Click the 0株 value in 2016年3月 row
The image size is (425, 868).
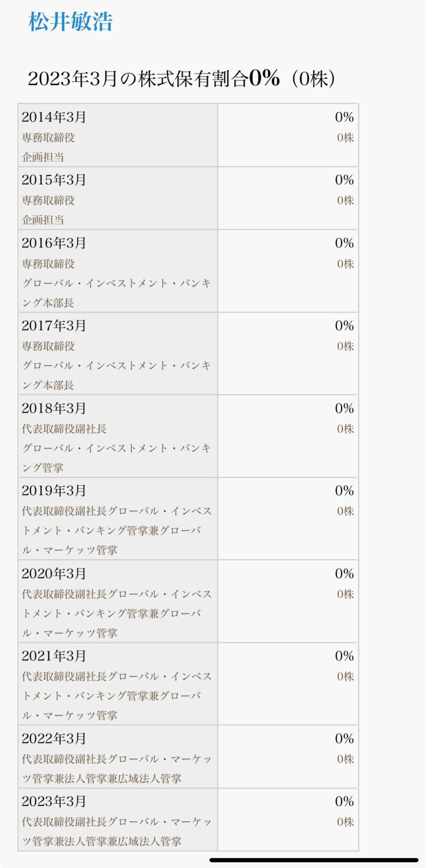point(345,264)
